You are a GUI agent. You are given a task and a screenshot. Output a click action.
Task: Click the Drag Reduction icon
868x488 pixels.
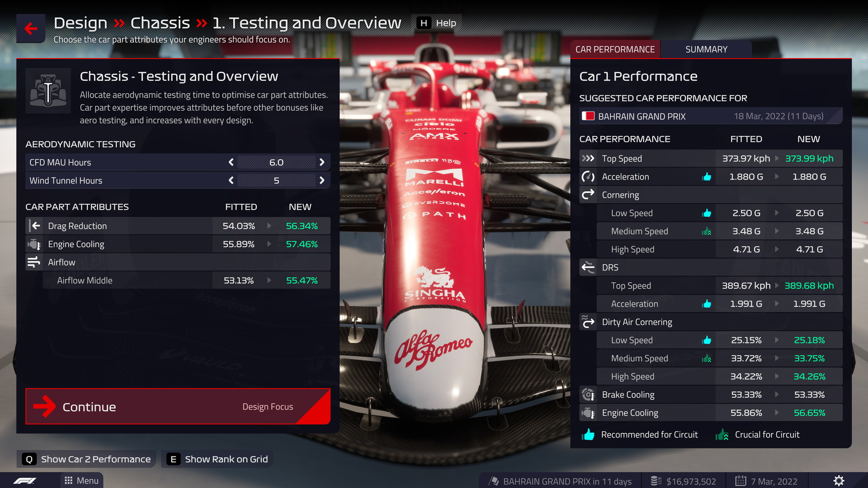(33, 225)
